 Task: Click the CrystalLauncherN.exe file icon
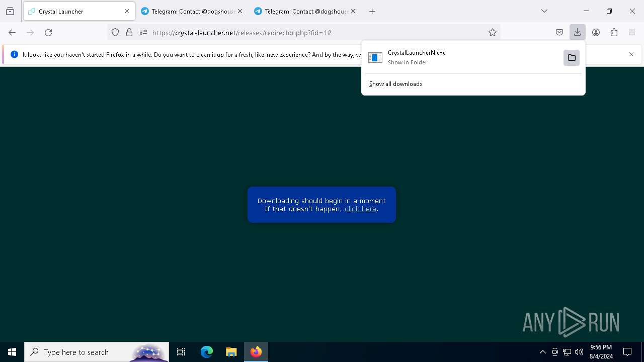coord(375,58)
